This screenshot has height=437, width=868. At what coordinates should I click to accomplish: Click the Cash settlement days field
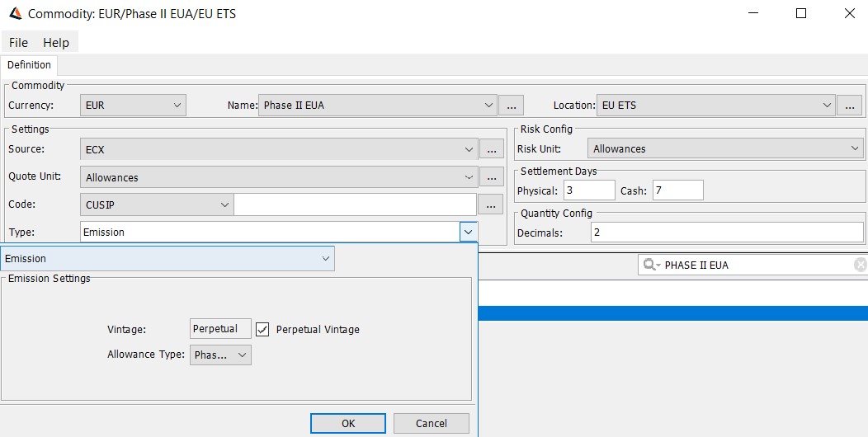678,190
